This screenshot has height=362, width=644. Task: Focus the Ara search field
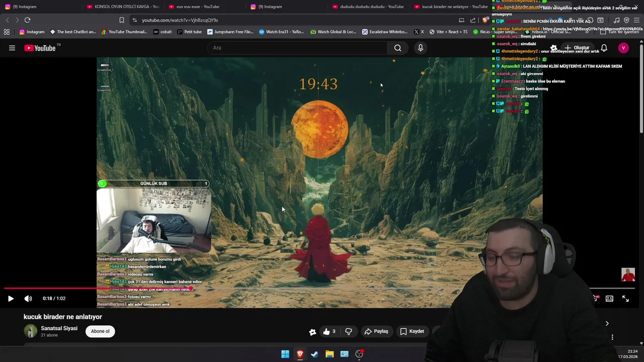[297, 48]
